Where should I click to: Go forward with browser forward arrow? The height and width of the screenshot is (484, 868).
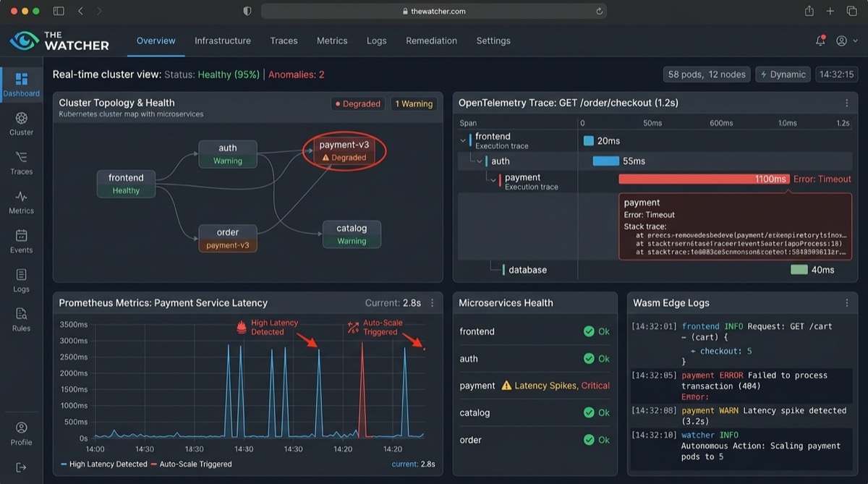(x=99, y=11)
